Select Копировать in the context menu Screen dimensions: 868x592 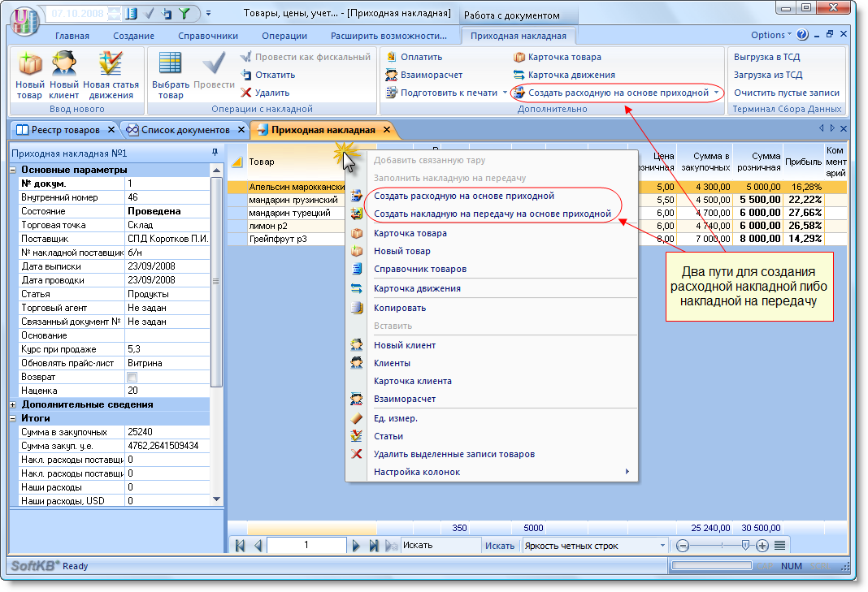pos(400,308)
